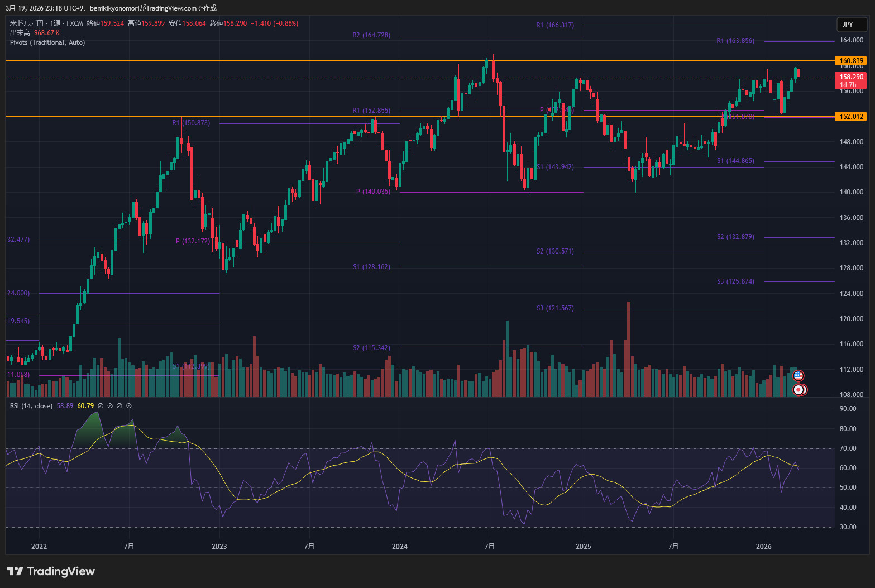Screen dimensions: 875x588
Task: Click the first null-value symbol beside RSI
Action: (x=101, y=406)
